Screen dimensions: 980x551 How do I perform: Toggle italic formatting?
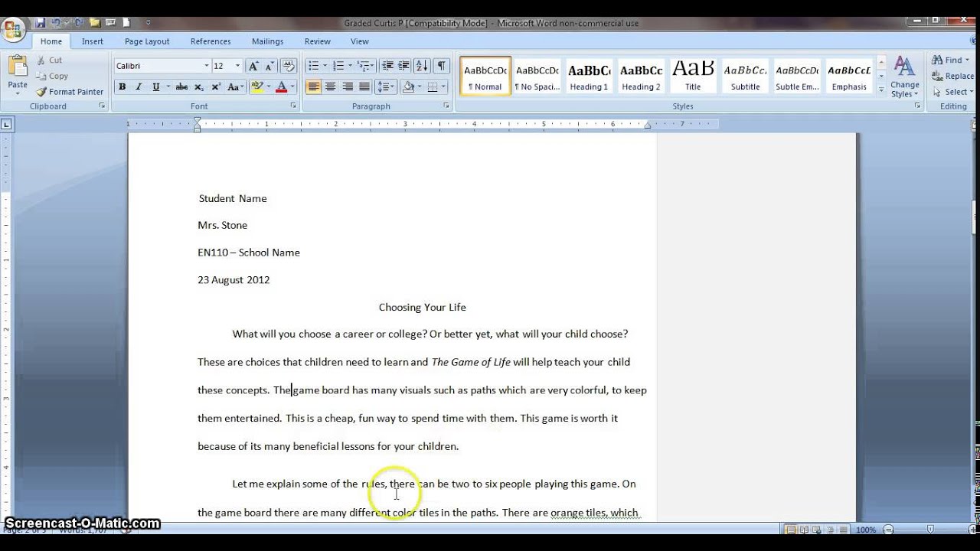tap(139, 87)
